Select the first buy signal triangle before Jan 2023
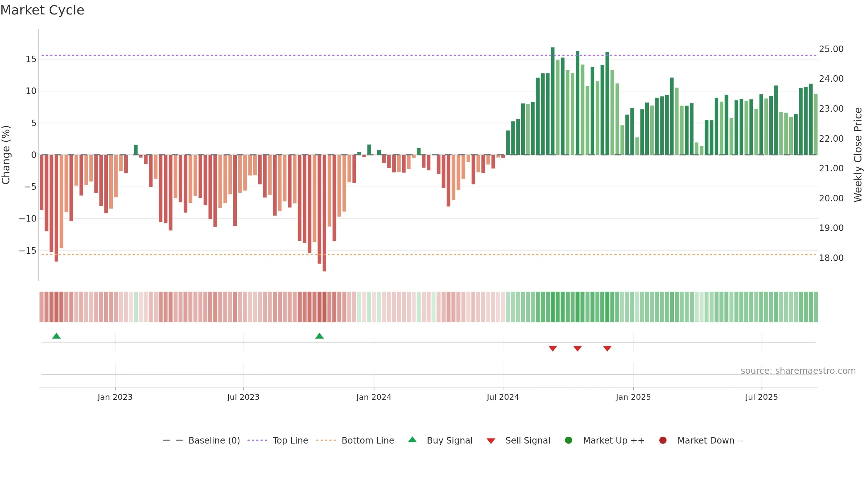Viewport: 868px width, 488px height. [56, 336]
